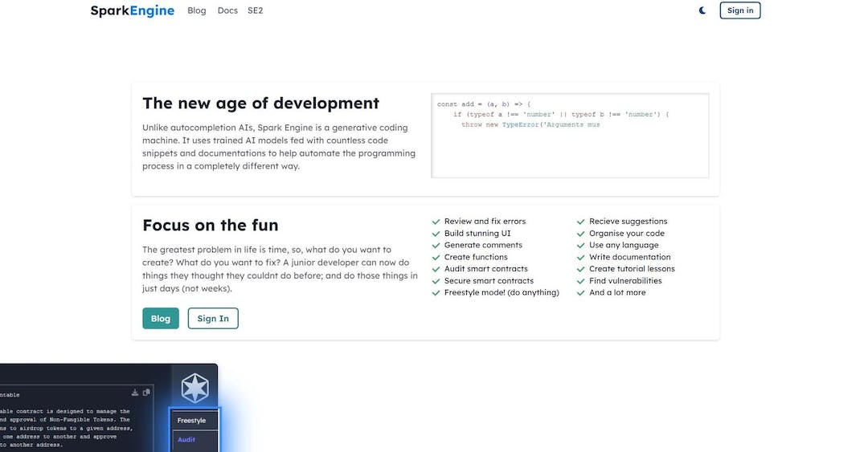868x452 pixels.
Task: Click checkmark beside Build stunning UI
Action: click(x=436, y=234)
